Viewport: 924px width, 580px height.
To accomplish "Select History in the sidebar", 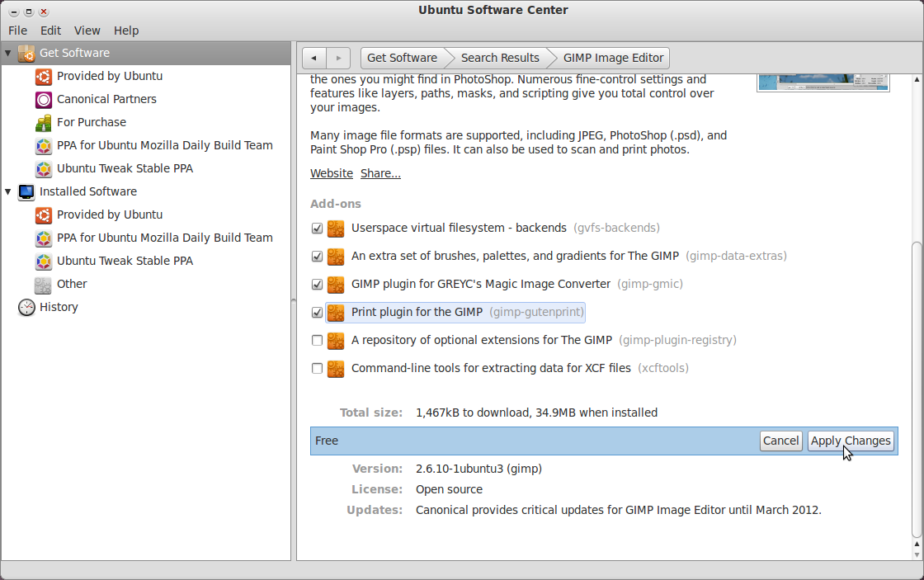I will pos(59,307).
